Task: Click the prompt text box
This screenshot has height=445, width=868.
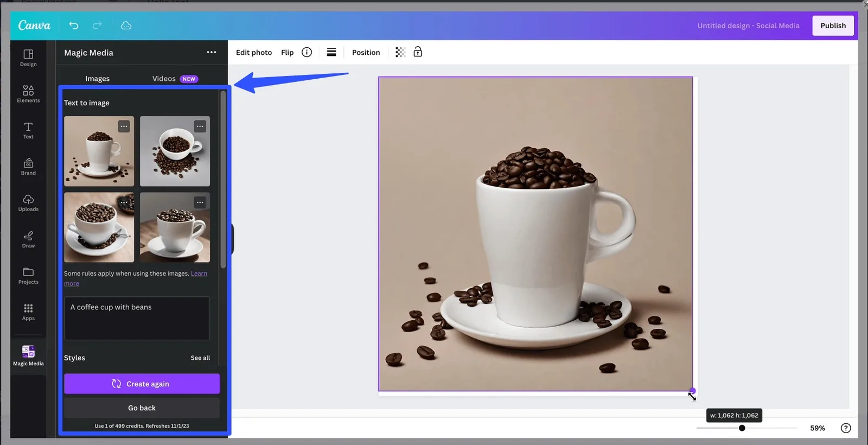Action: (x=137, y=318)
